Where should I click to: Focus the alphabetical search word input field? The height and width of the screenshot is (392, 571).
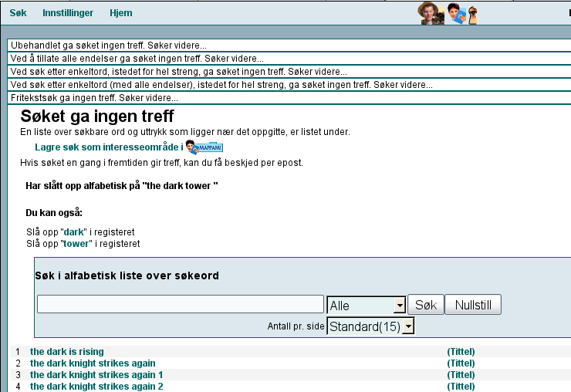pos(181,304)
